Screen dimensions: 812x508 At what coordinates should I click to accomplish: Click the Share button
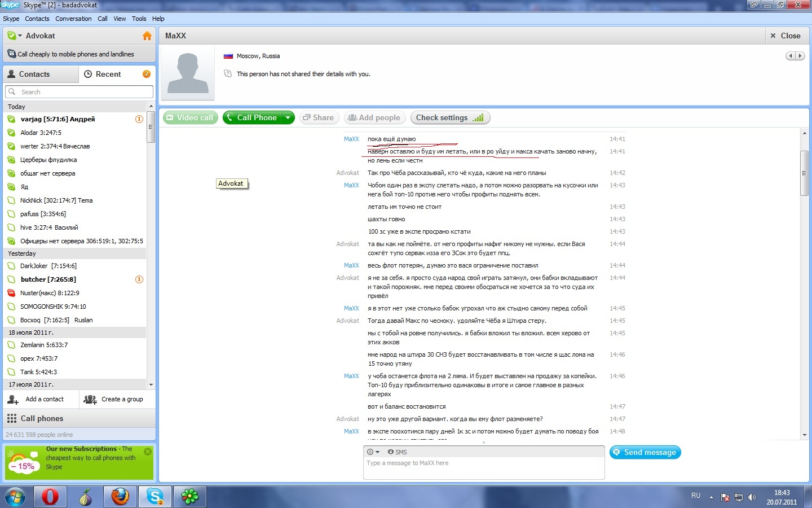point(319,117)
